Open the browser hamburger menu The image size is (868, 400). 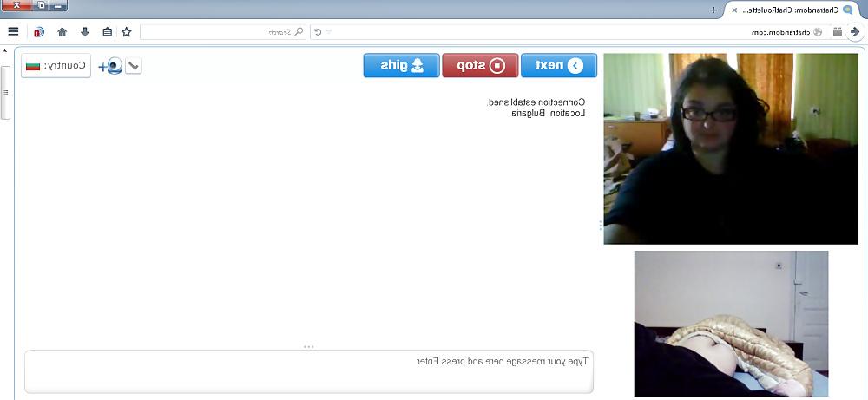click(x=13, y=32)
